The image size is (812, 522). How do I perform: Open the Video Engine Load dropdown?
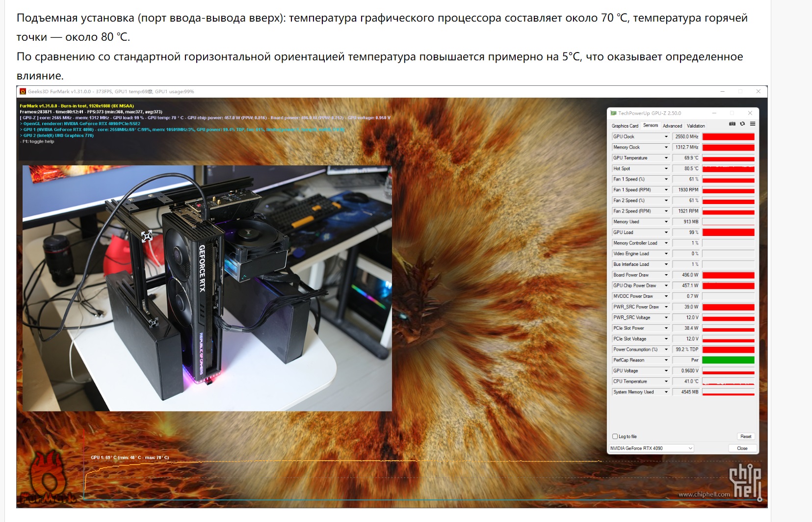click(666, 254)
